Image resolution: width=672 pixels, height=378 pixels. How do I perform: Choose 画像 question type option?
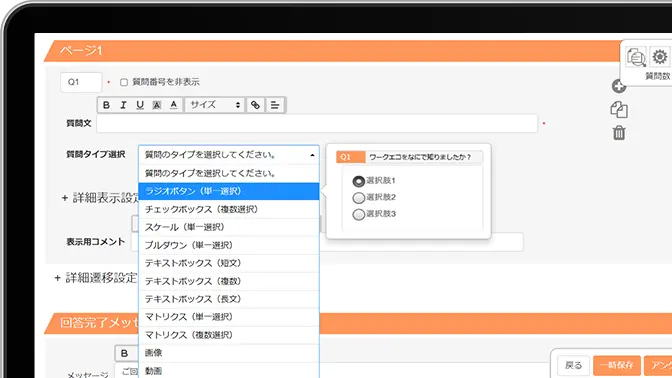click(x=229, y=353)
